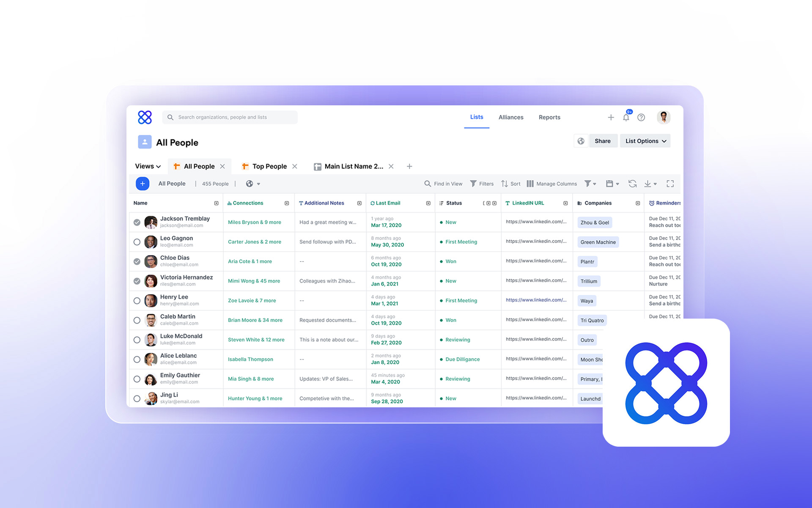Open Mimi Wong & 45 more link
The image size is (812, 508).
coord(254,281)
